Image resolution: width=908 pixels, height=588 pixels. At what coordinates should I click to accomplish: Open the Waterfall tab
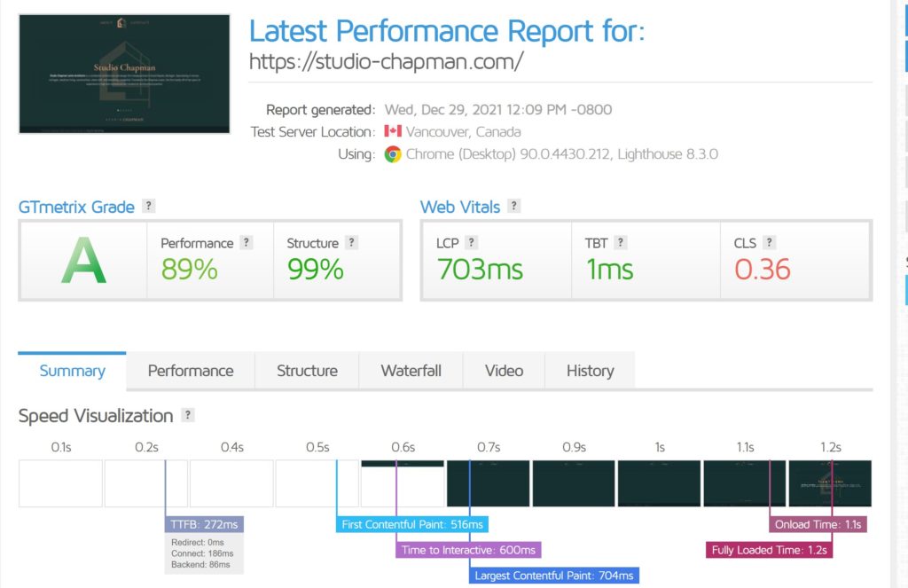click(411, 371)
